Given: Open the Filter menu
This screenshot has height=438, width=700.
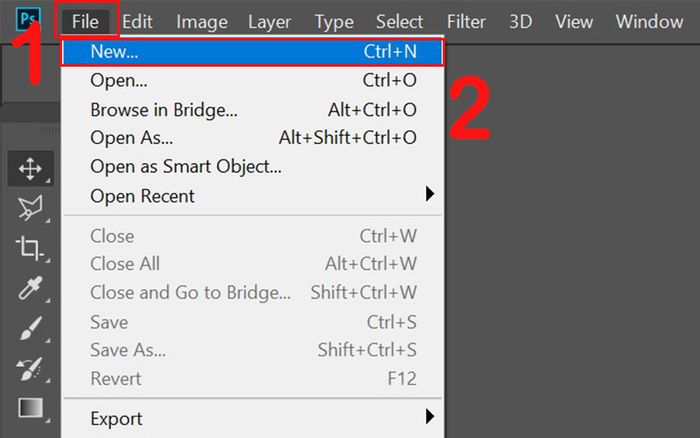Looking at the screenshot, I should [466, 21].
